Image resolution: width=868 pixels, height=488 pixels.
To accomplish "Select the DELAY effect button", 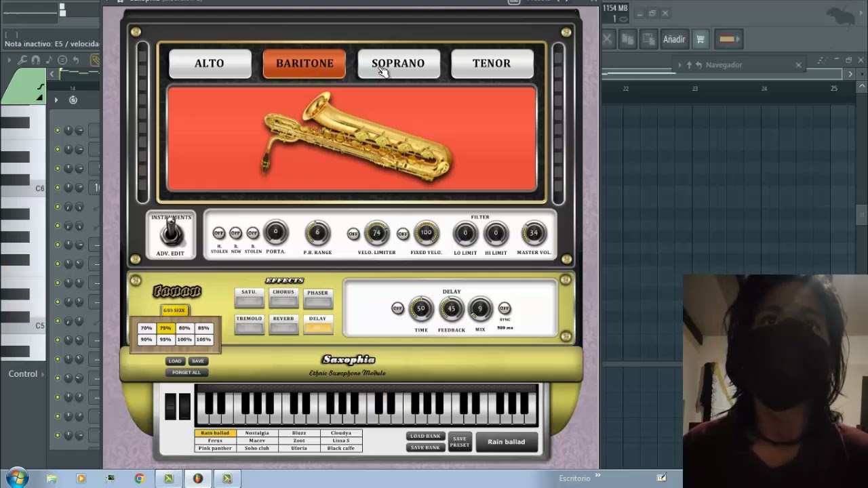I will (x=317, y=324).
